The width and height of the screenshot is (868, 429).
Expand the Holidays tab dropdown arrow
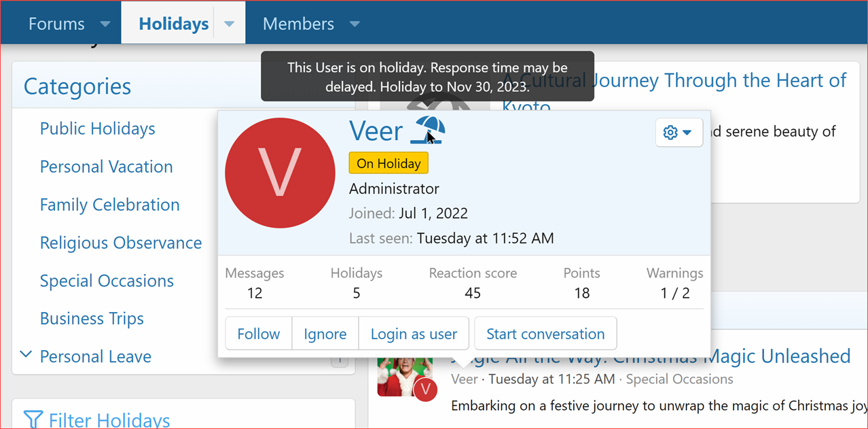[230, 24]
